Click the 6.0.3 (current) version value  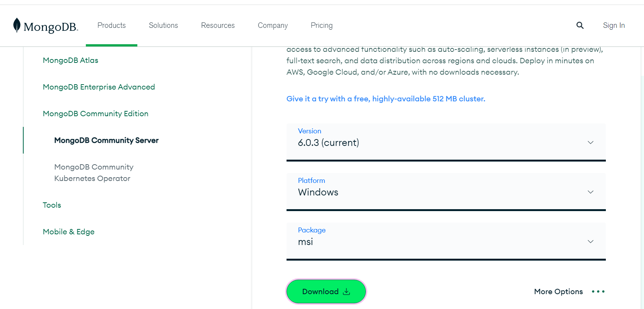click(x=328, y=142)
